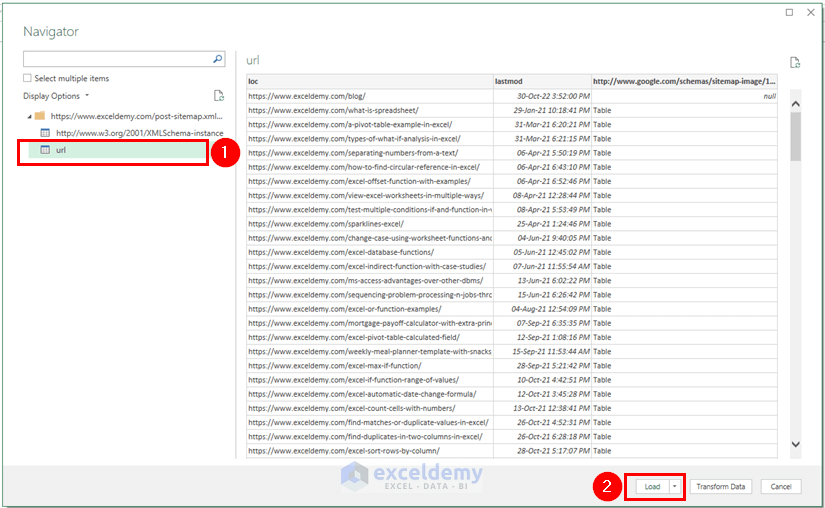Image resolution: width=825 pixels, height=508 pixels.
Task: Enable Select multiple items checkbox
Action: 27,78
